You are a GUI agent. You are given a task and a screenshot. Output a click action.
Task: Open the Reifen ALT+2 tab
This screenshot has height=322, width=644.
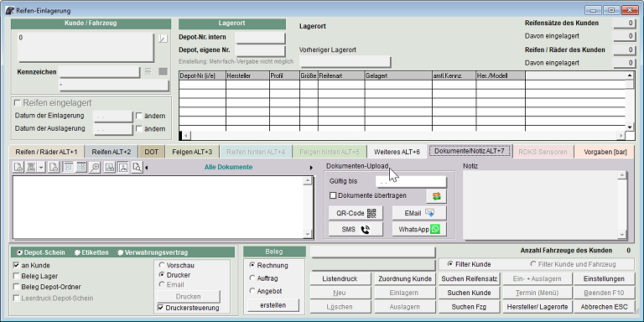click(112, 152)
